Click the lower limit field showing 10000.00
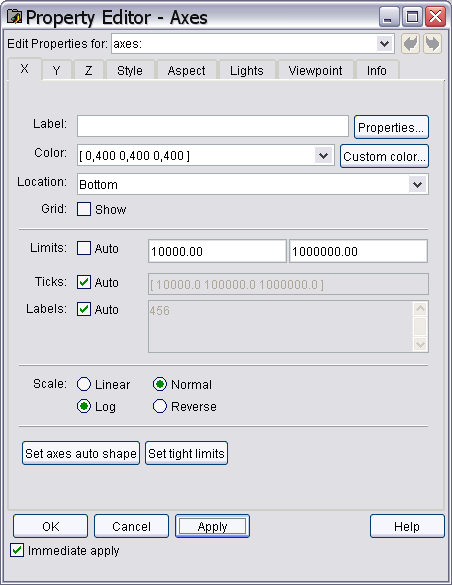452x585 pixels. [x=217, y=251]
